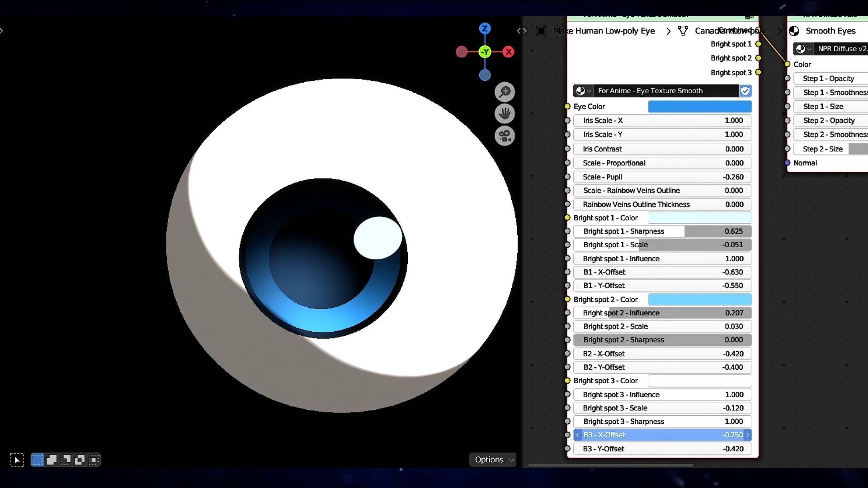Screen dimensions: 868x488
Task: Open Bright spot 1 - Color swatch
Action: (700, 218)
